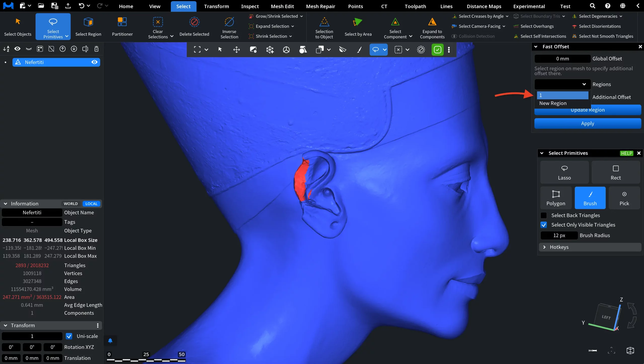Choose region 1 from the list

562,95
